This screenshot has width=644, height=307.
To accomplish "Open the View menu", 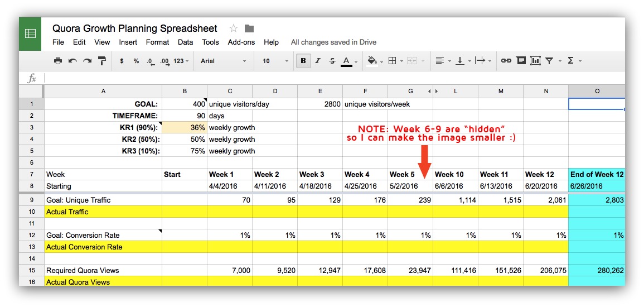I will [102, 42].
